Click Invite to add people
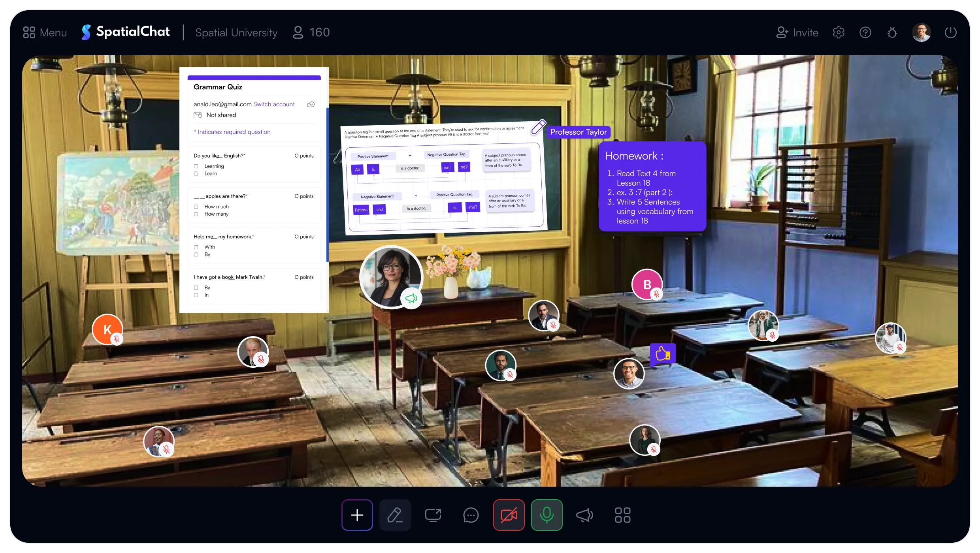The width and height of the screenshot is (980, 553). [x=797, y=32]
